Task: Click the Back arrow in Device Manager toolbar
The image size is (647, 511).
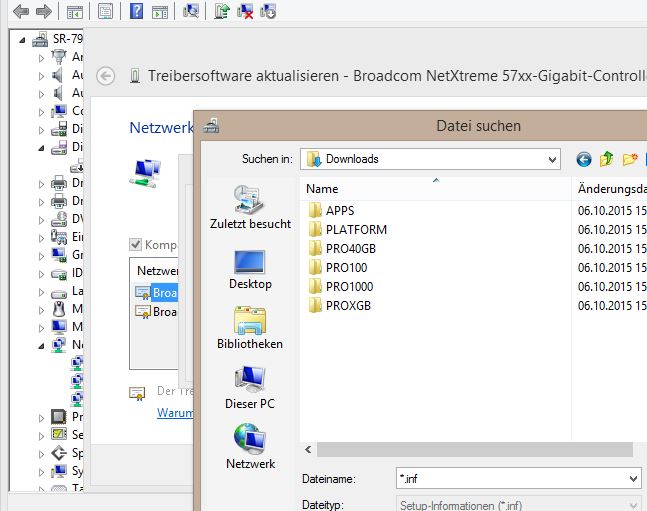Action: 21,11
